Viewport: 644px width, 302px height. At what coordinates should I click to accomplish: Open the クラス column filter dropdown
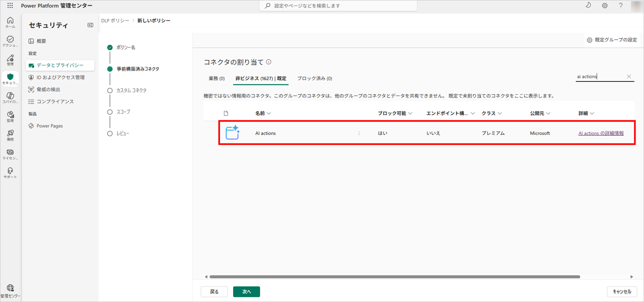click(x=499, y=113)
